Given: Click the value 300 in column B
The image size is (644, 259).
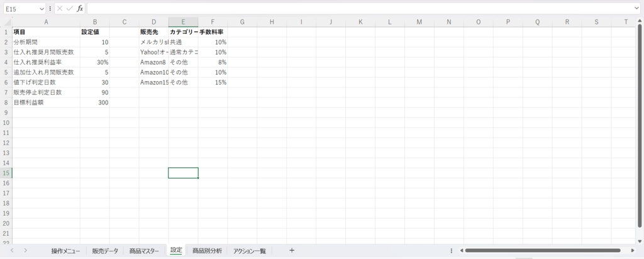Looking at the screenshot, I should coord(94,102).
